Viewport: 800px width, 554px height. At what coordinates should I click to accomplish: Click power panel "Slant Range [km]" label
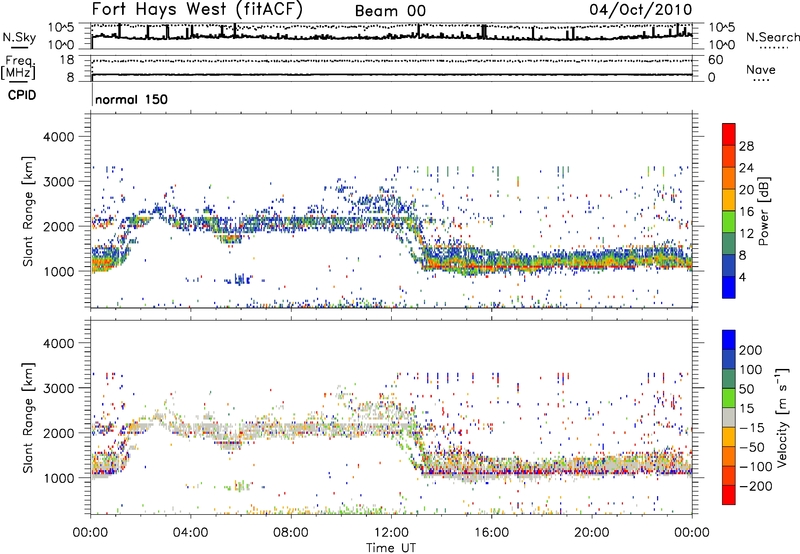click(28, 211)
